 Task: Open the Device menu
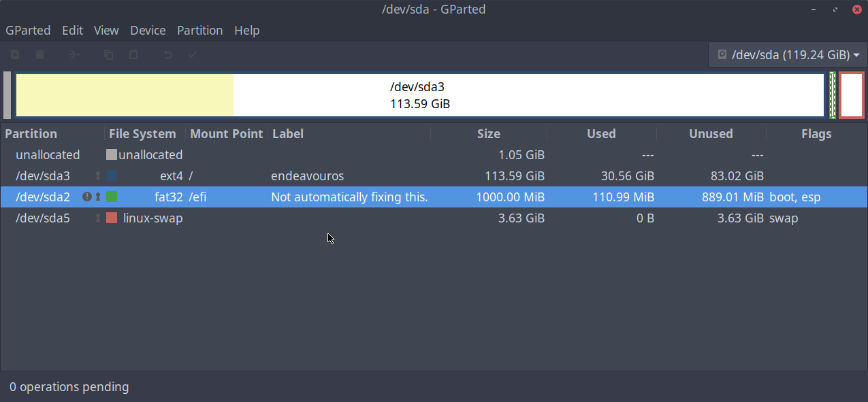148,31
